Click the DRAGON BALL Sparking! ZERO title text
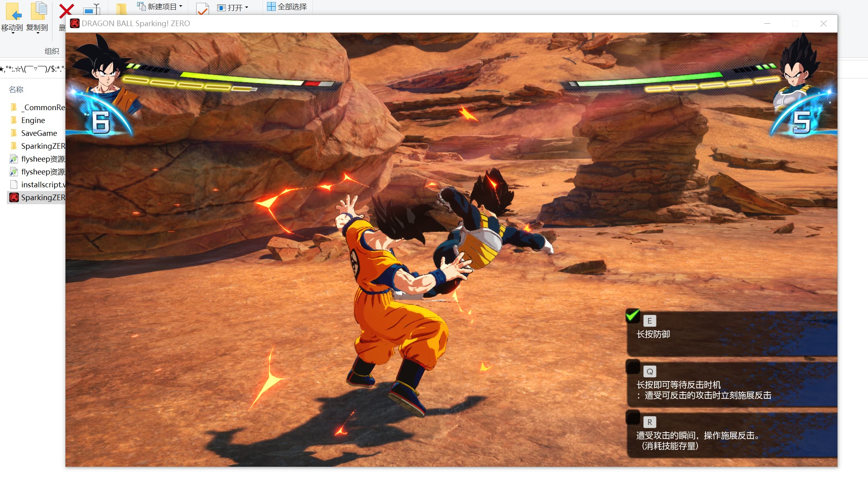 click(136, 23)
